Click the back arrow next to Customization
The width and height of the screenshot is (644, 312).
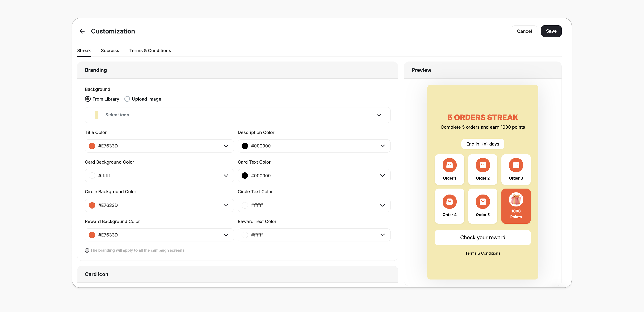click(x=82, y=31)
